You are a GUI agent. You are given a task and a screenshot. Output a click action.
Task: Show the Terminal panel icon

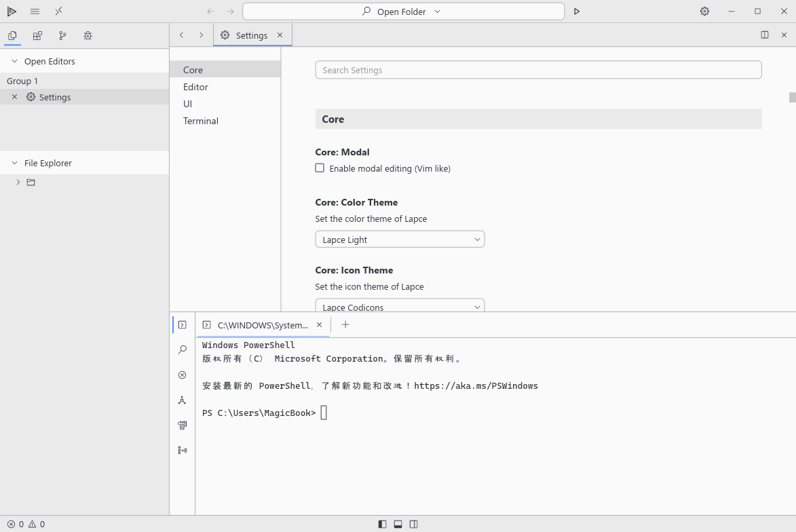[183, 325]
